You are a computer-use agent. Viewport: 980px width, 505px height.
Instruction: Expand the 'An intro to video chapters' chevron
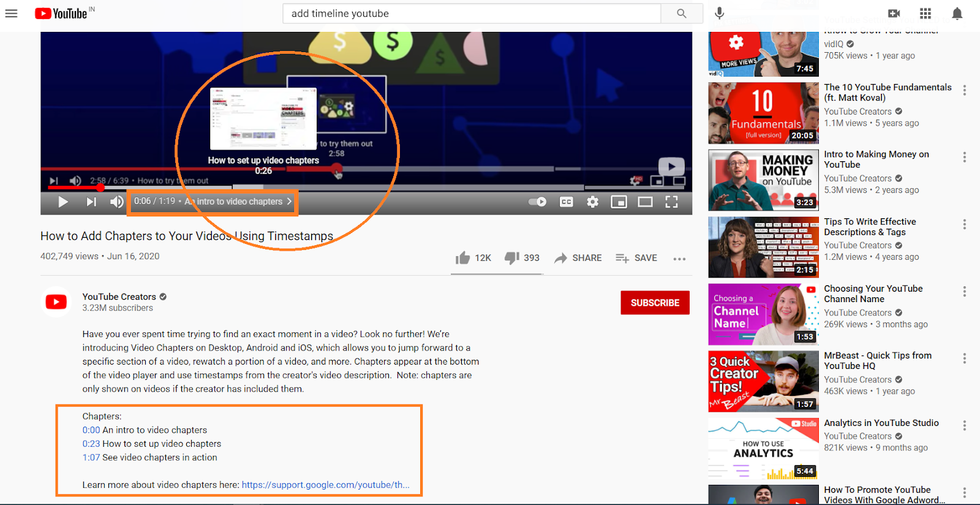tap(289, 202)
